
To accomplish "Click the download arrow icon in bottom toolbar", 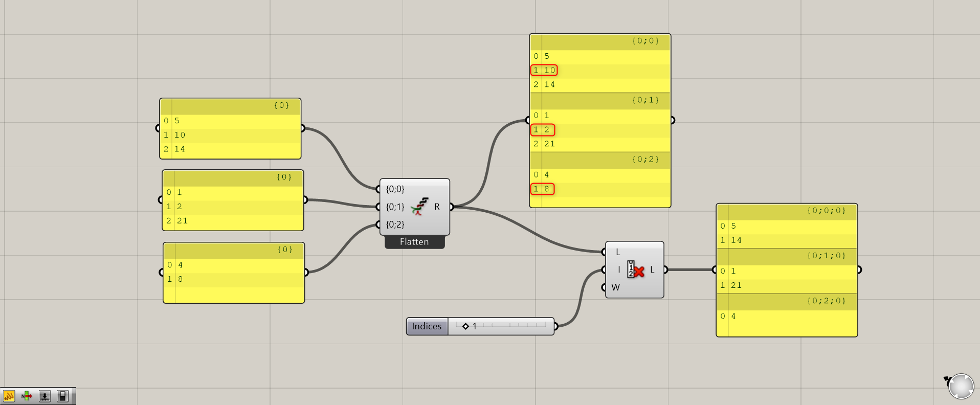I will [x=44, y=396].
